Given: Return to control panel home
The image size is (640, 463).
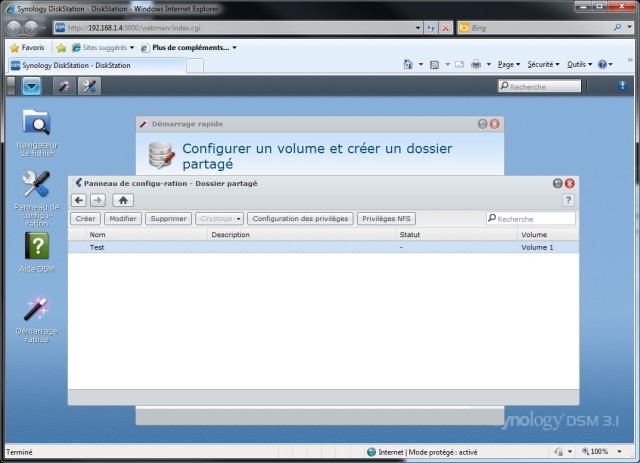Looking at the screenshot, I should [123, 200].
